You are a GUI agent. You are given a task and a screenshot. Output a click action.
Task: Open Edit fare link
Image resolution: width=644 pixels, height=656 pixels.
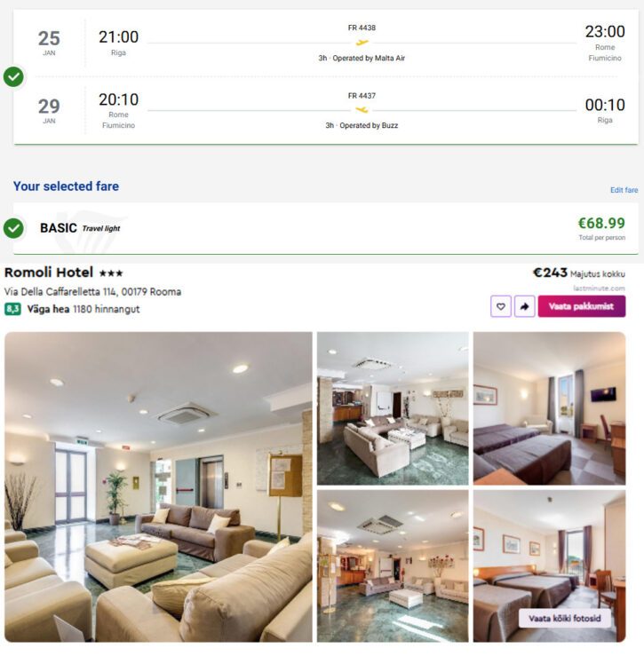[624, 190]
